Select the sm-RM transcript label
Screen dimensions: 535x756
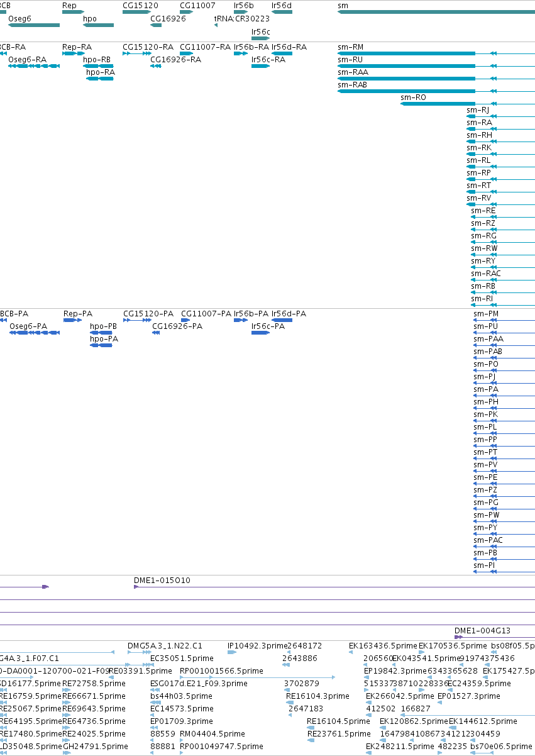[x=350, y=47]
